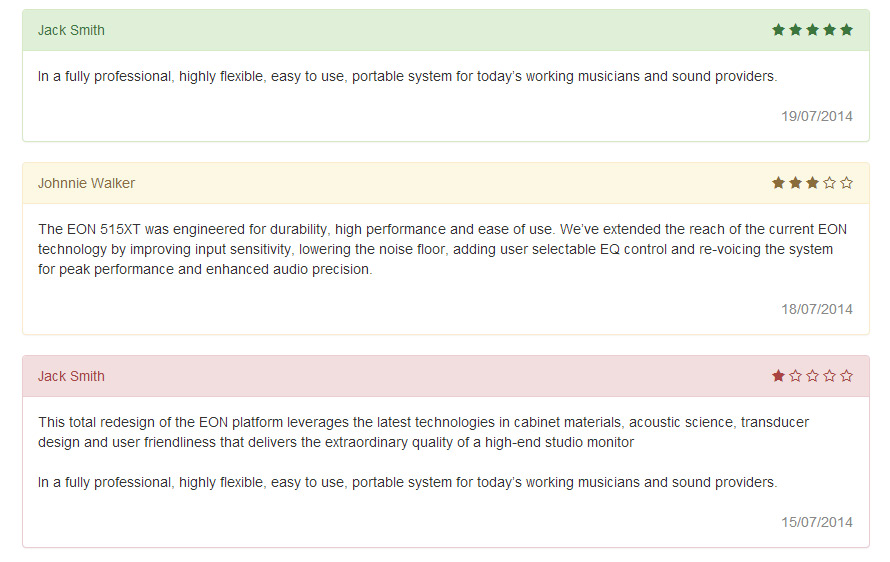Open the Johnnie Walker reviewer name

pyautogui.click(x=86, y=183)
